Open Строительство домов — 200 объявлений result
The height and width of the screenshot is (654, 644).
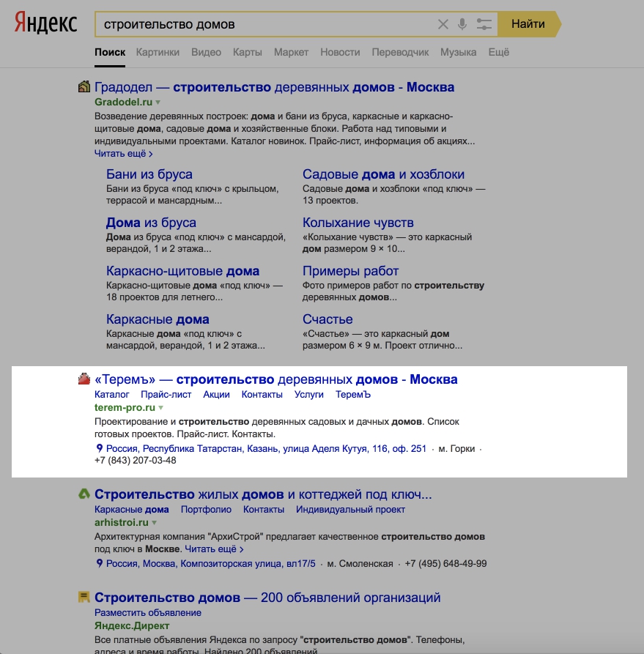coord(267,598)
